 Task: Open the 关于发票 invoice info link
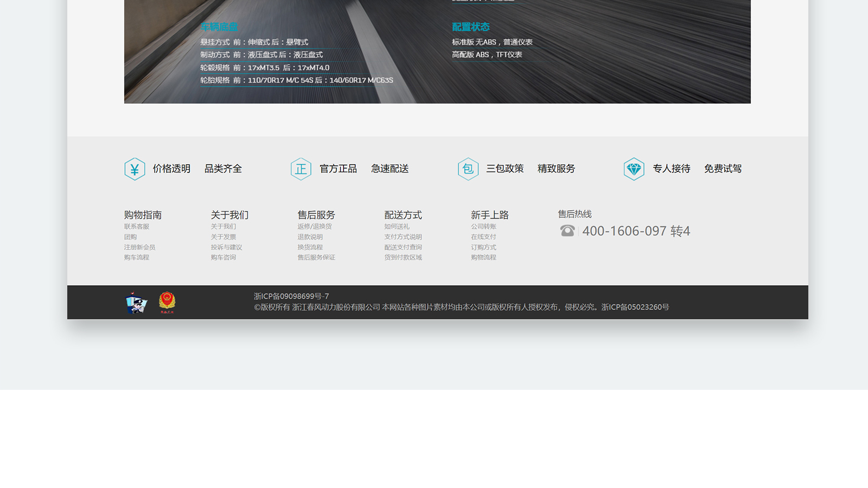pyautogui.click(x=224, y=237)
